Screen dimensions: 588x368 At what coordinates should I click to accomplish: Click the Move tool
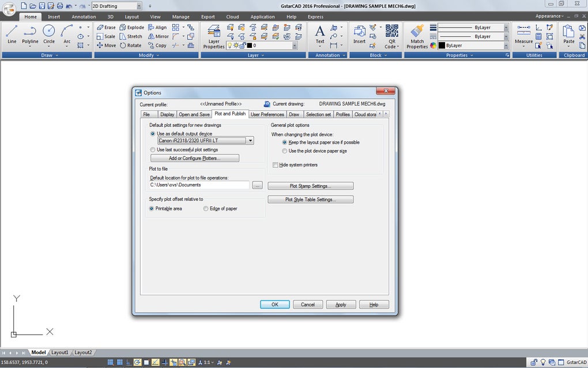click(x=106, y=46)
